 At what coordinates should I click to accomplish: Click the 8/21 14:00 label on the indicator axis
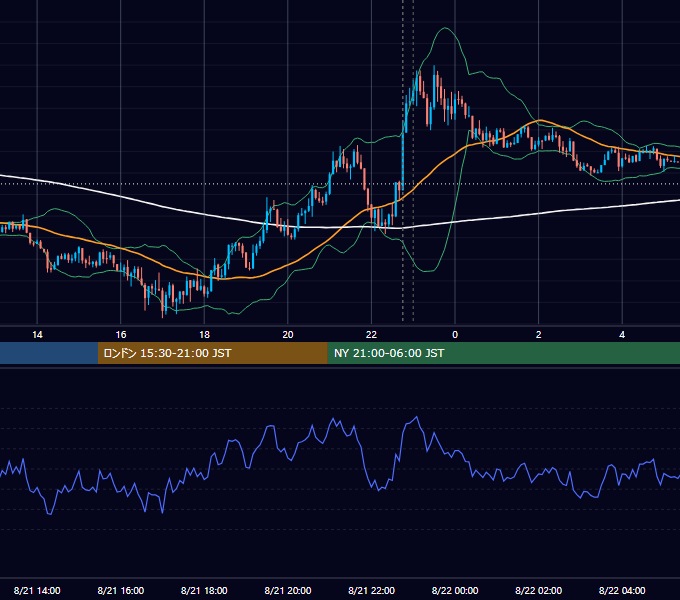37,590
